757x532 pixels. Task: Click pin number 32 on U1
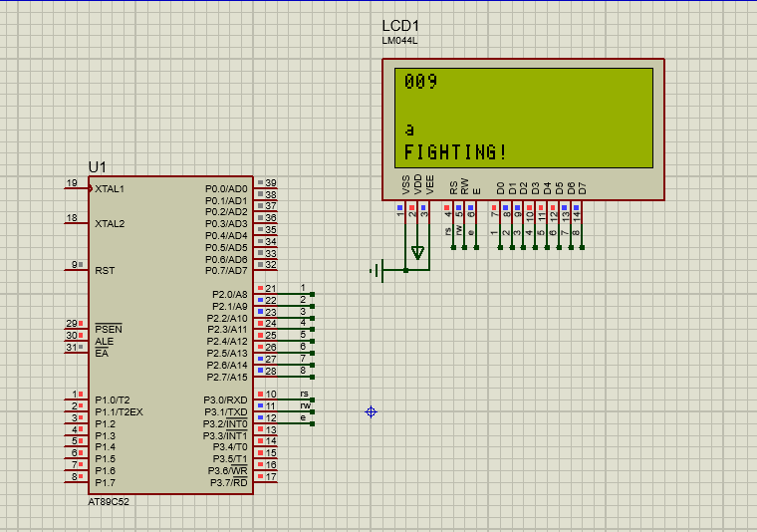tap(271, 265)
